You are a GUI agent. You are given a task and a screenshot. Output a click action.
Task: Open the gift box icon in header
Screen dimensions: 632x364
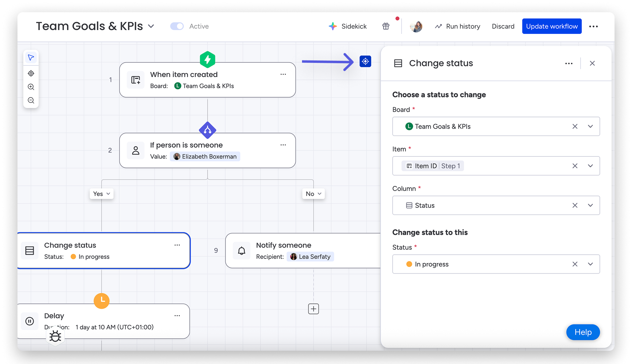386,26
